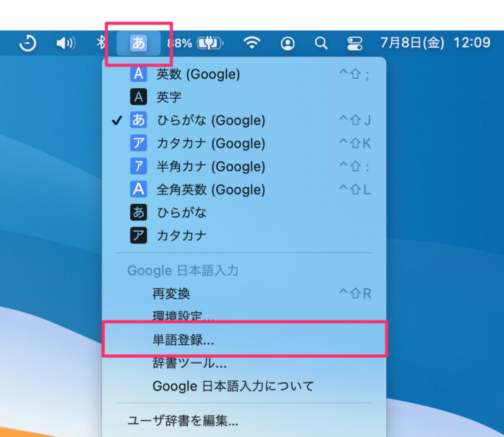Open the Time Machine menu bar icon
504x437 pixels.
pos(28,43)
